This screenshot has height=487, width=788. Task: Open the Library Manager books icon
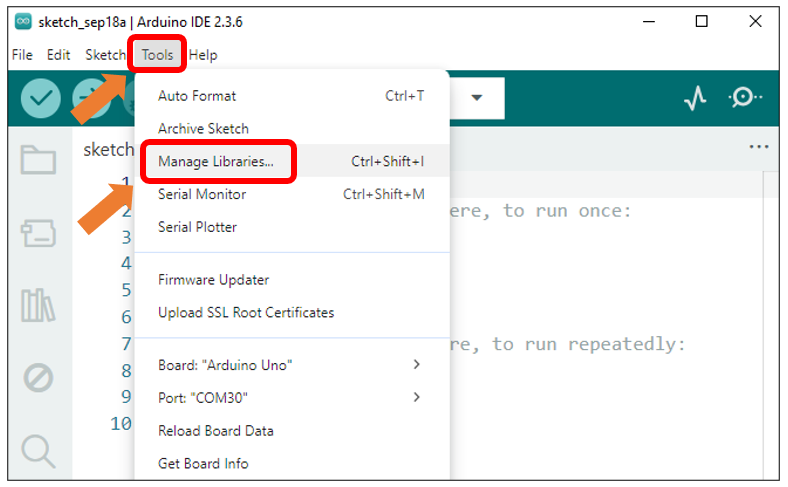point(38,305)
